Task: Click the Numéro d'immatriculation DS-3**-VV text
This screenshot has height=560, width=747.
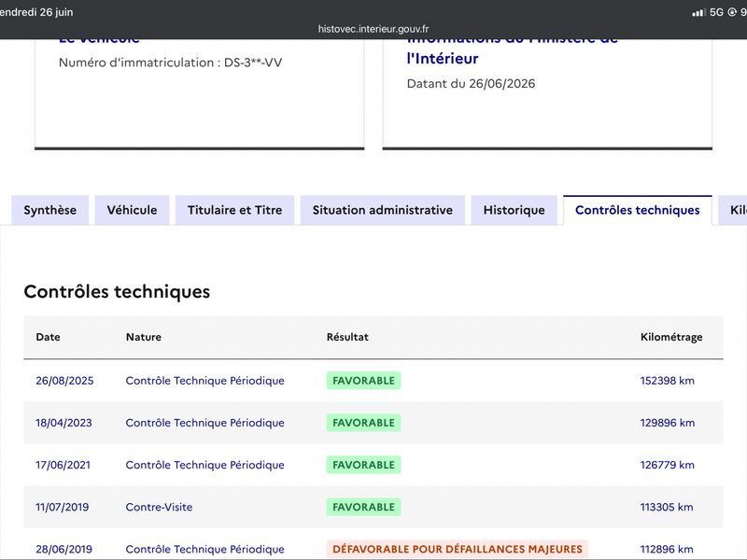Action: [170, 63]
